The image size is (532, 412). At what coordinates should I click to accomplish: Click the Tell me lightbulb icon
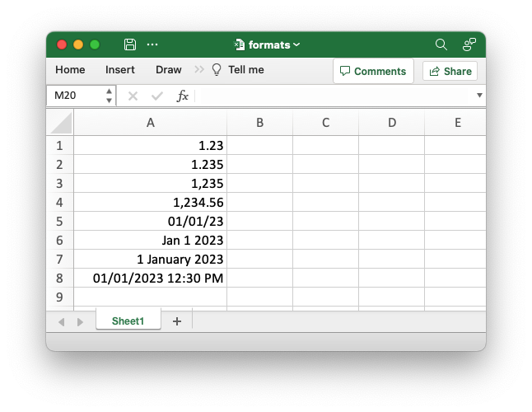pyautogui.click(x=217, y=70)
